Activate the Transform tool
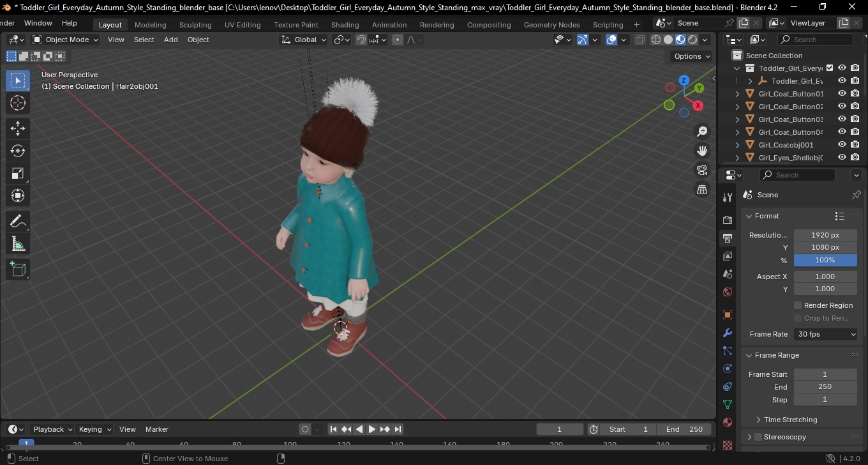 tap(18, 195)
